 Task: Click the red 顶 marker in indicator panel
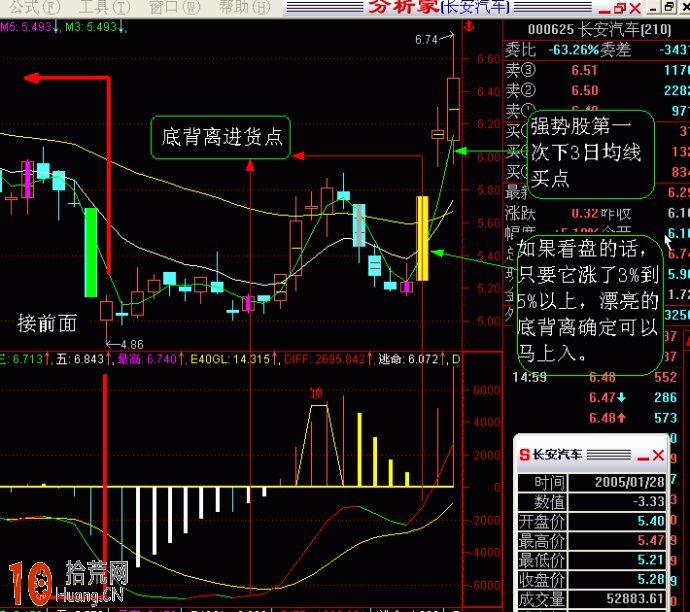pos(318,393)
